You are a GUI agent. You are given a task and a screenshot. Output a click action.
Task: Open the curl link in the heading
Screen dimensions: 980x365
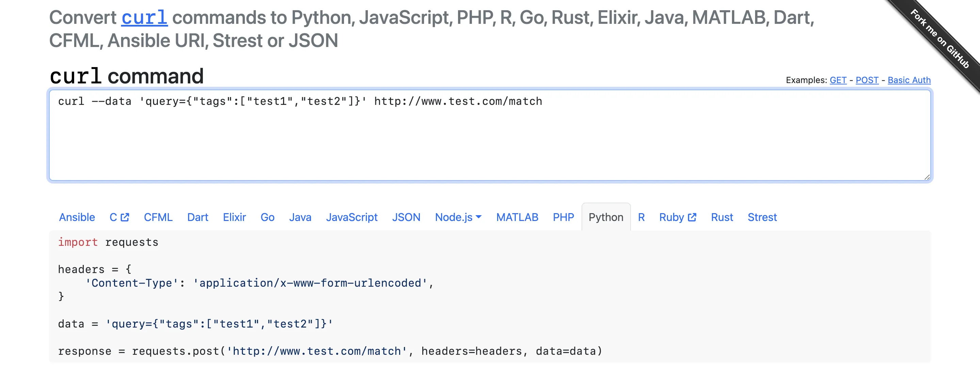(x=144, y=17)
